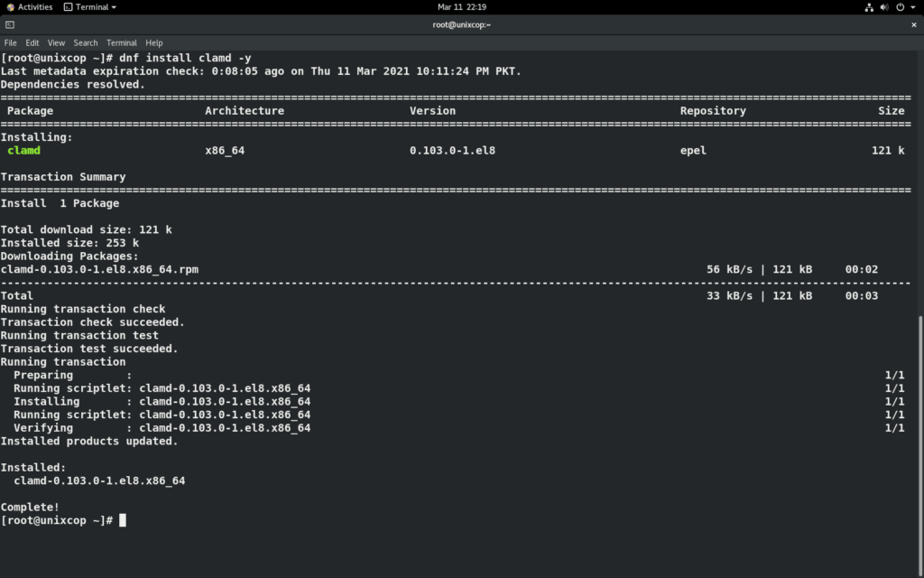The height and width of the screenshot is (578, 924).
Task: Open the power icon system menu
Action: click(900, 7)
